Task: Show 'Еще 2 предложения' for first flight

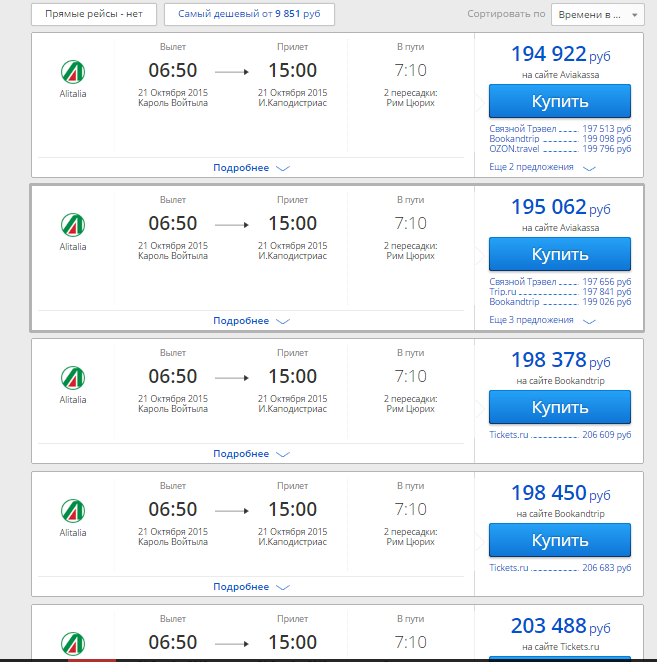Action: coord(541,167)
